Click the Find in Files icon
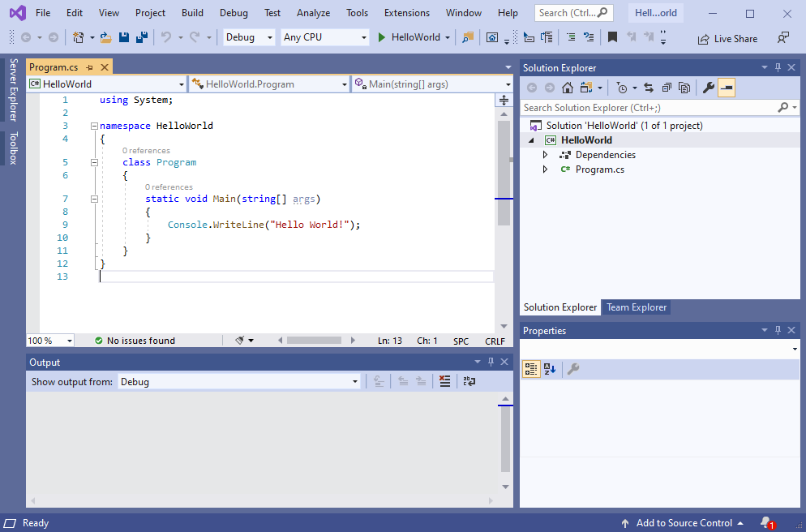The height and width of the screenshot is (532, 806). 468,37
